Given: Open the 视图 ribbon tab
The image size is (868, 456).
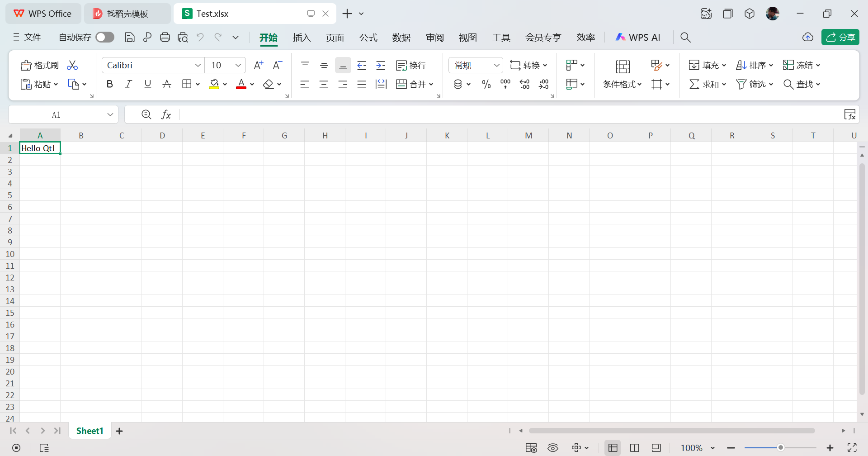Looking at the screenshot, I should click(468, 38).
